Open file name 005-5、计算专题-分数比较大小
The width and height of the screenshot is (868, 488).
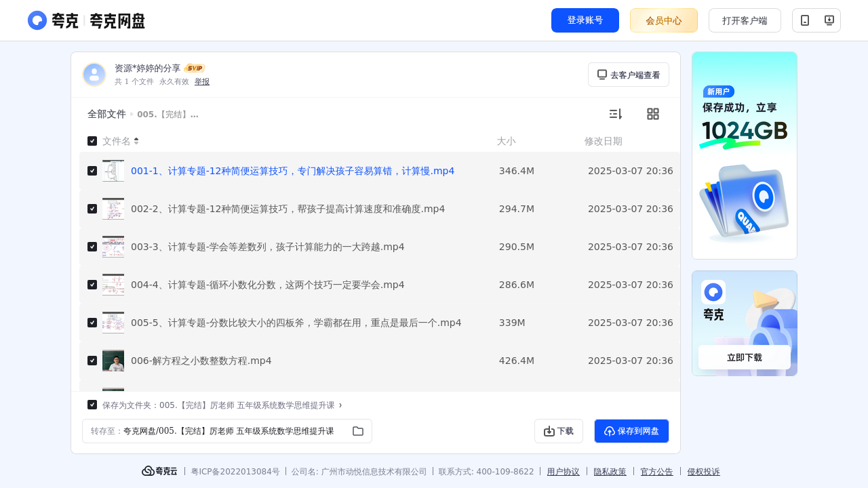[296, 323]
